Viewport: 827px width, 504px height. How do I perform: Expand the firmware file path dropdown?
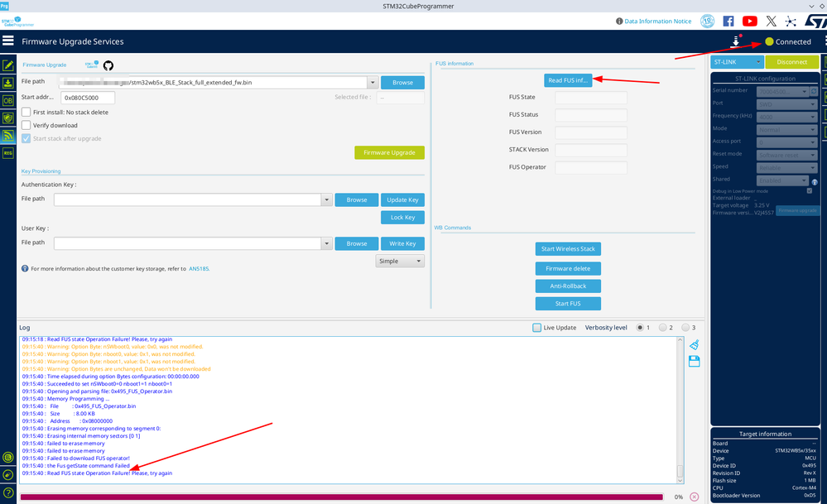373,82
